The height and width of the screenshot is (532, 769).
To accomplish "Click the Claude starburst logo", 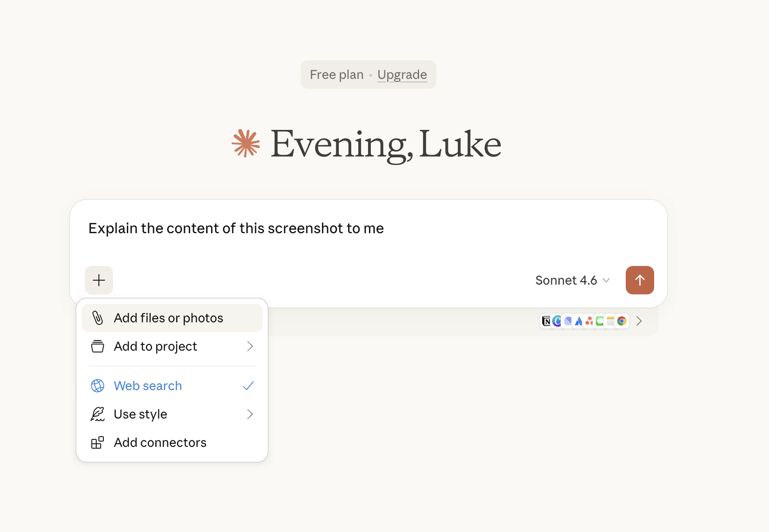I will 246,144.
